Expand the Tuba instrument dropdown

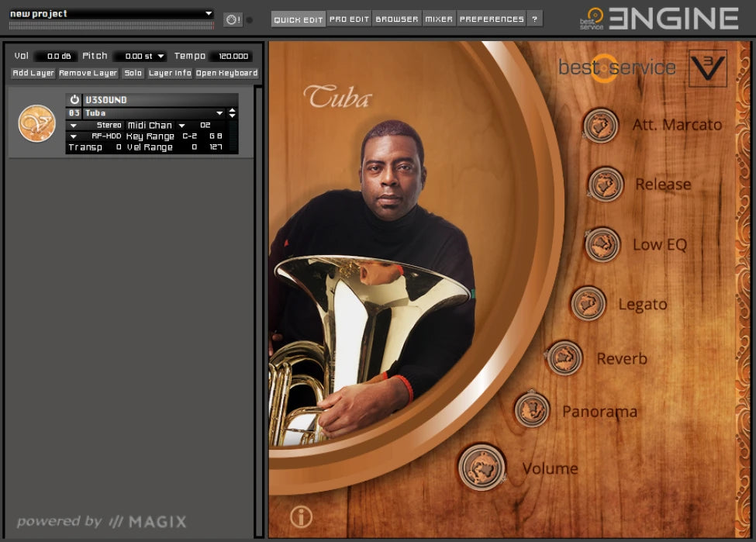(x=219, y=113)
